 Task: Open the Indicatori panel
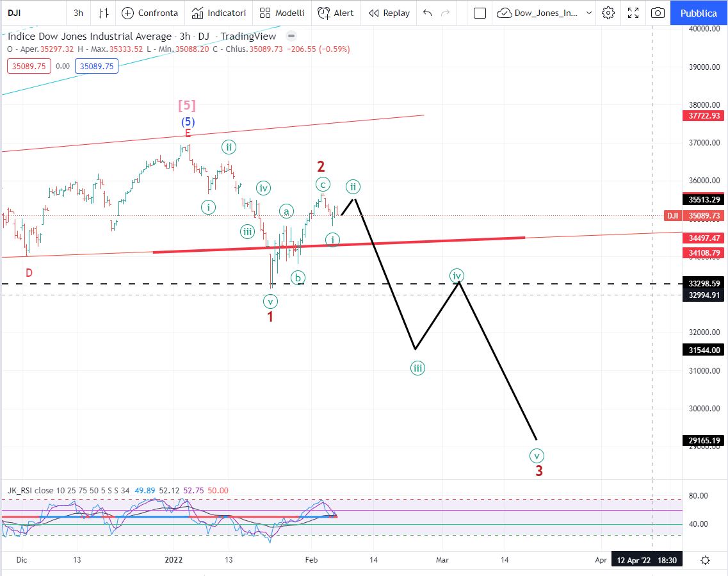(219, 13)
